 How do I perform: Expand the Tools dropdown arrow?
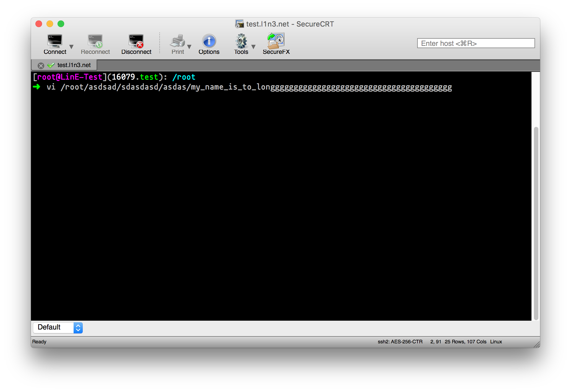tap(253, 47)
